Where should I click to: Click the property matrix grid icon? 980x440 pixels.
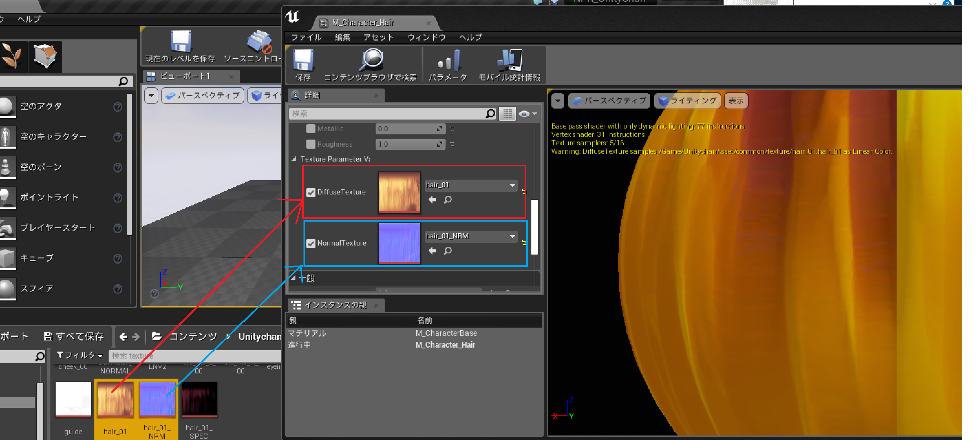[x=507, y=114]
